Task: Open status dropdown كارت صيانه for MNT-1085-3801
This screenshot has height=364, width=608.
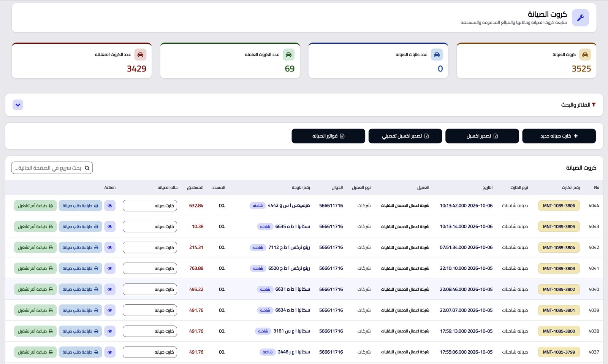Action: (x=150, y=310)
